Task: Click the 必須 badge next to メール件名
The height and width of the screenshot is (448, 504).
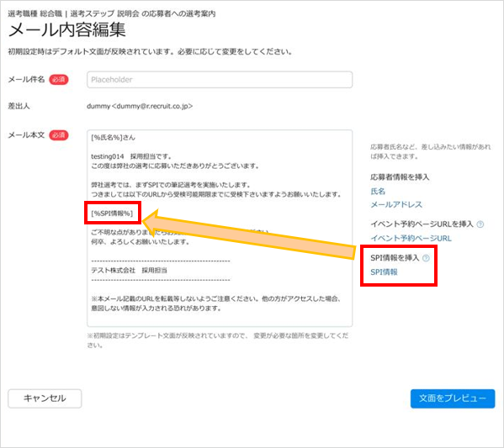Action: point(59,80)
